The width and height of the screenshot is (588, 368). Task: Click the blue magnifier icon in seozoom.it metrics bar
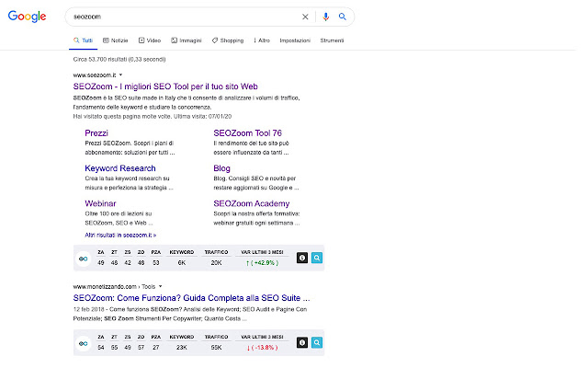click(317, 258)
